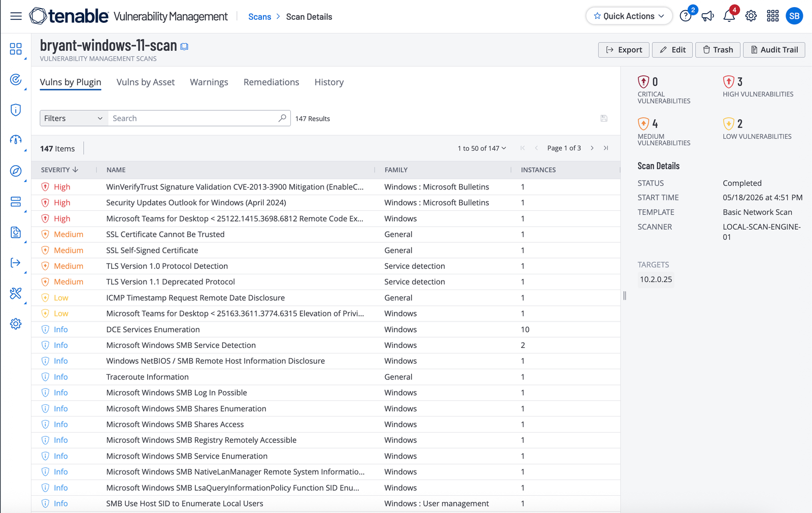Open the History tab
Viewport: 812px width, 513px height.
(x=329, y=82)
